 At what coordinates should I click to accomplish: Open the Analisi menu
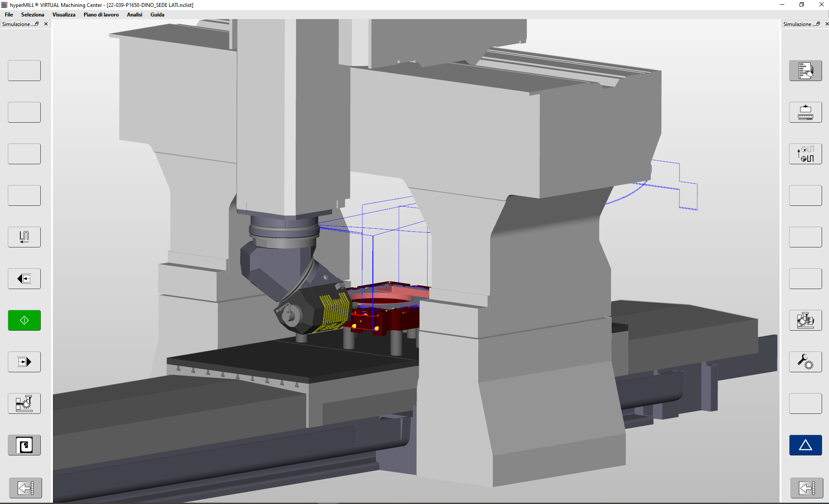click(x=134, y=15)
